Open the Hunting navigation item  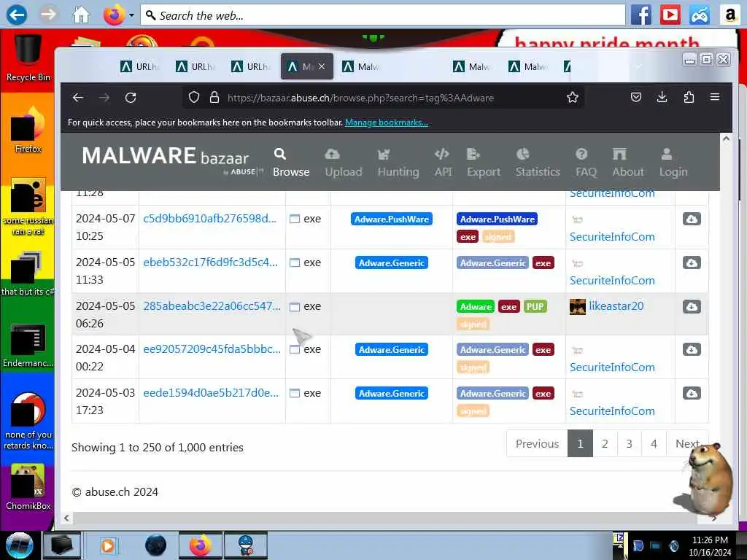pyautogui.click(x=398, y=163)
